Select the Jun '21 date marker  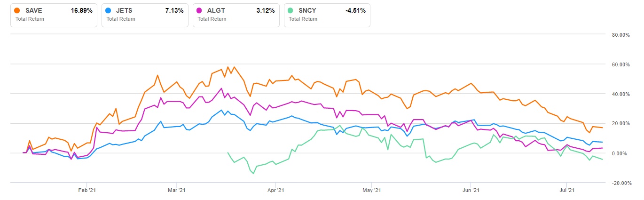pyautogui.click(x=471, y=191)
